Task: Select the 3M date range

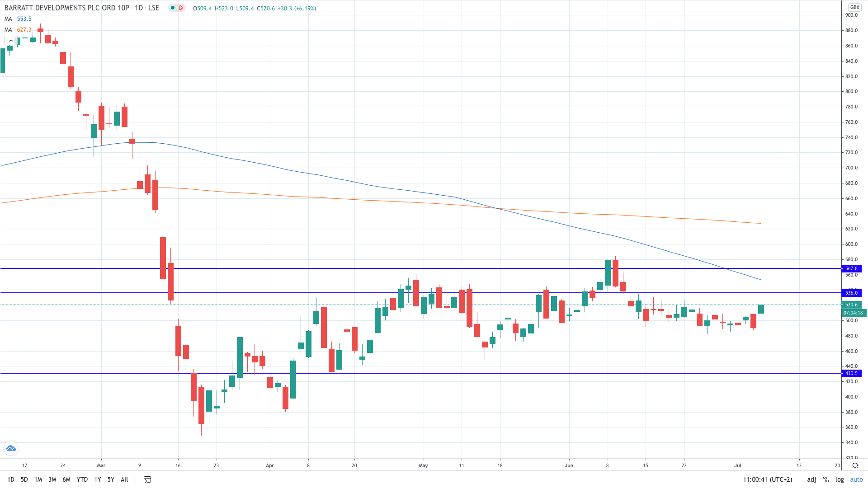Action: coord(52,479)
